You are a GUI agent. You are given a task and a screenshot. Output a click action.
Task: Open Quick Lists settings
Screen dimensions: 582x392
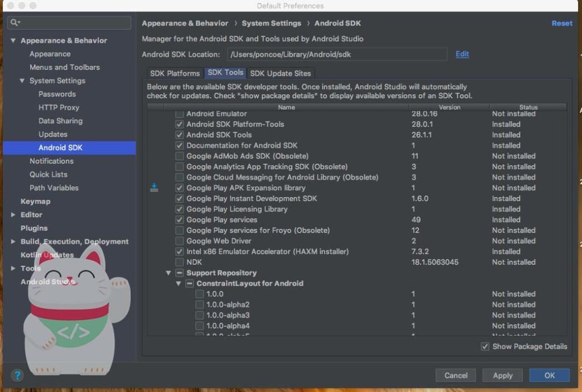(49, 174)
